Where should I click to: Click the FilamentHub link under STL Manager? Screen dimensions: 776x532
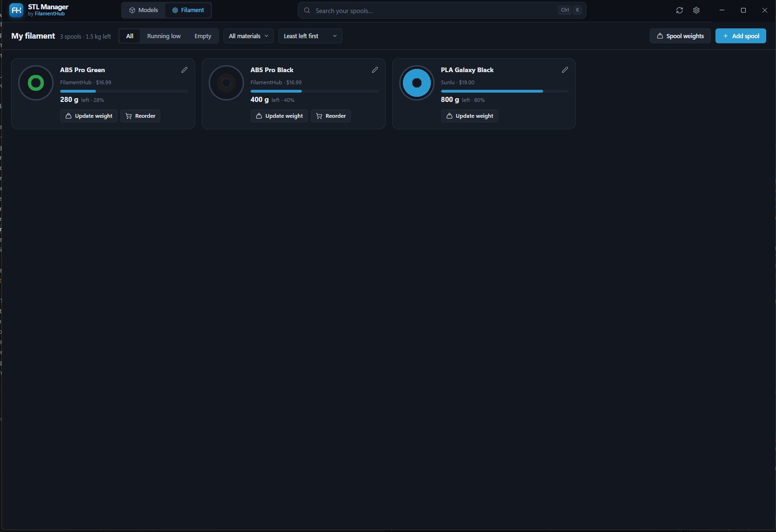(50, 14)
